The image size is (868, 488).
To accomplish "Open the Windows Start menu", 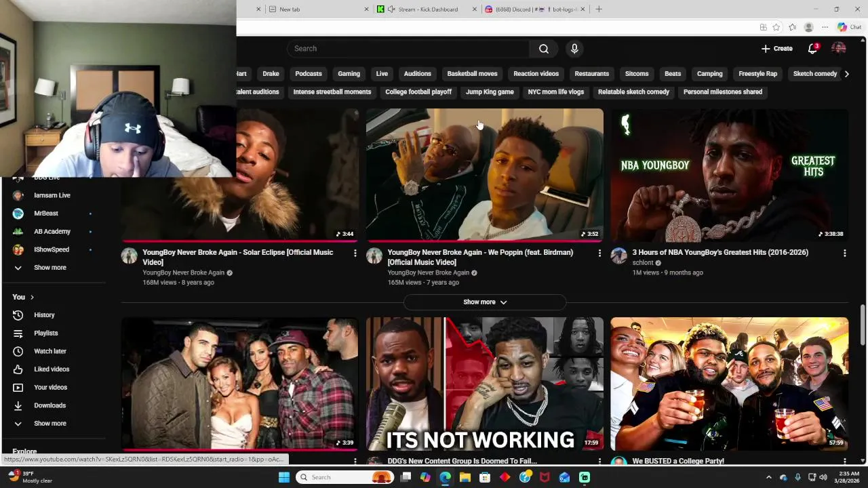I will [x=284, y=477].
